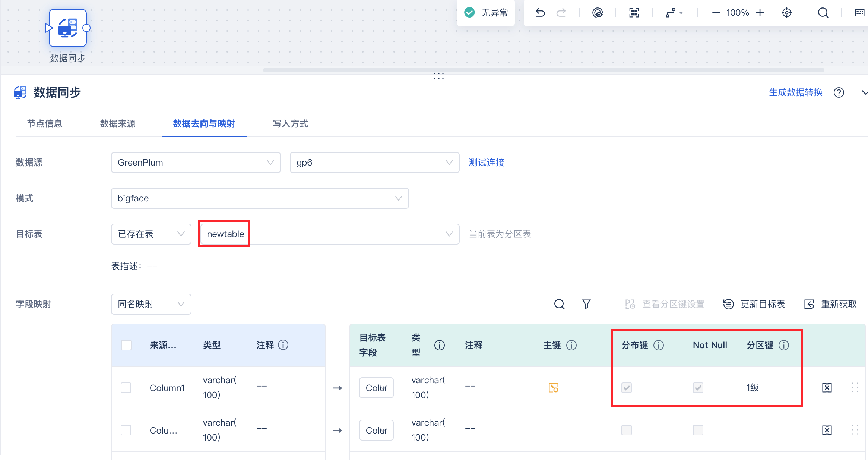868x460 pixels.
Task: Click the field mapping filter icon
Action: click(x=586, y=304)
